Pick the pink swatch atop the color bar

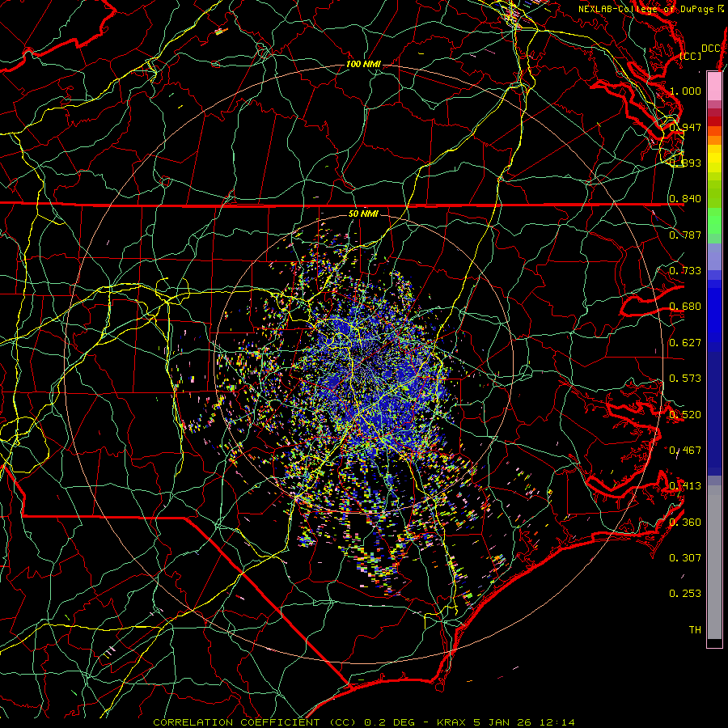click(x=714, y=86)
